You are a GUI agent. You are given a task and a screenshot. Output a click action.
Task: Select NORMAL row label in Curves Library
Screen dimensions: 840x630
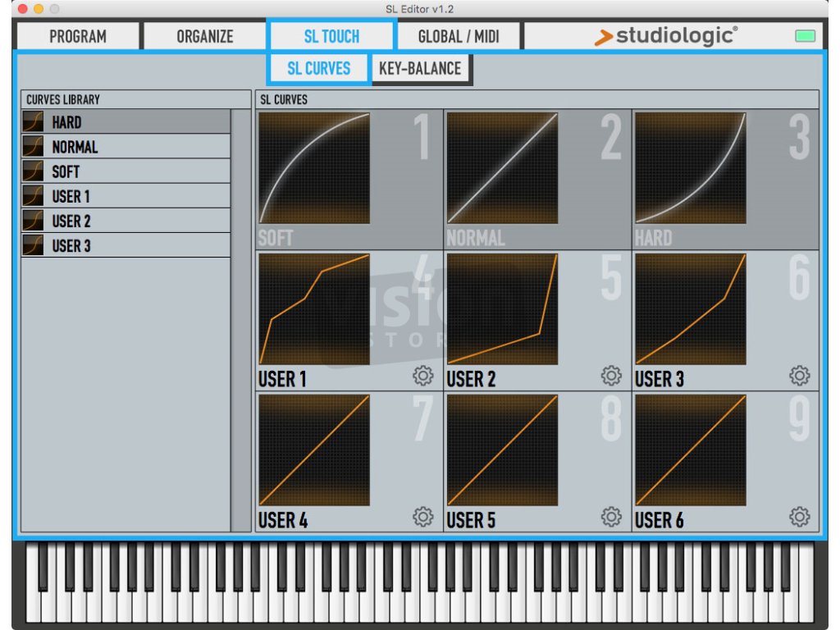75,147
